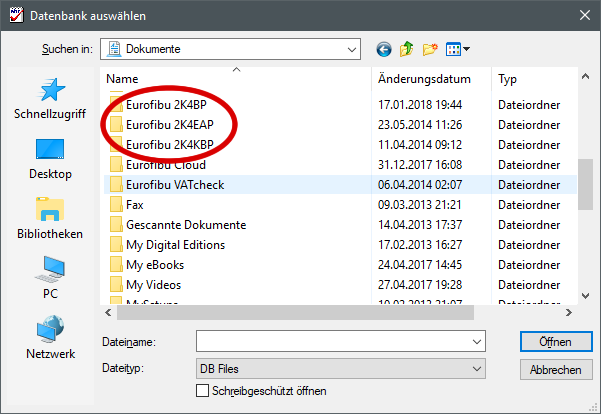Click the date 23.05.2014 11:26
This screenshot has width=601, height=414.
pyautogui.click(x=420, y=125)
